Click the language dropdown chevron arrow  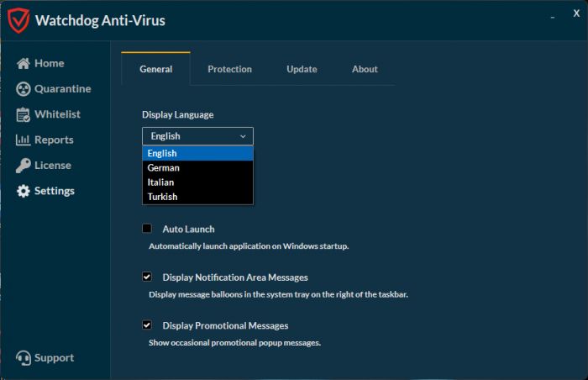243,136
